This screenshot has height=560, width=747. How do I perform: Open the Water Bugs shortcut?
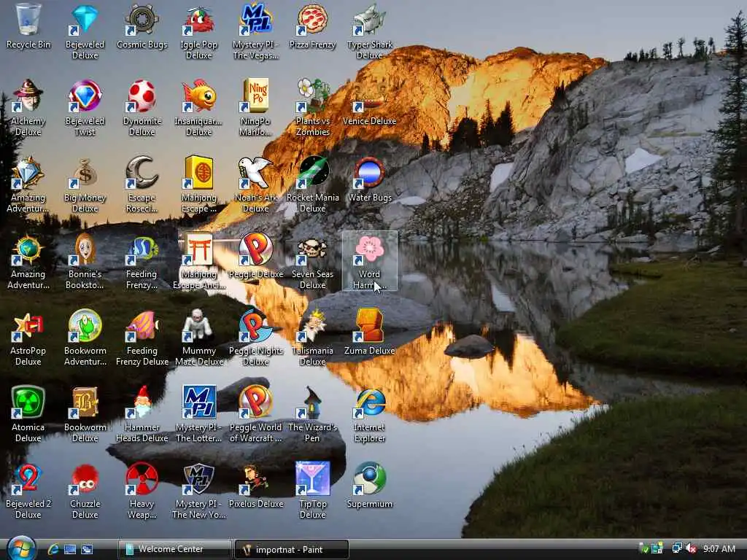point(370,179)
